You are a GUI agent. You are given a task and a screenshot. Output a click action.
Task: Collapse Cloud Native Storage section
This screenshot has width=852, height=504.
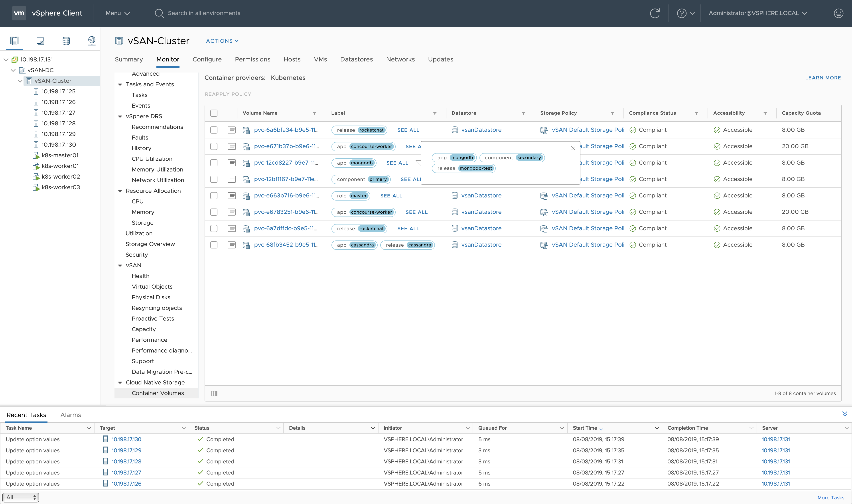tap(120, 383)
